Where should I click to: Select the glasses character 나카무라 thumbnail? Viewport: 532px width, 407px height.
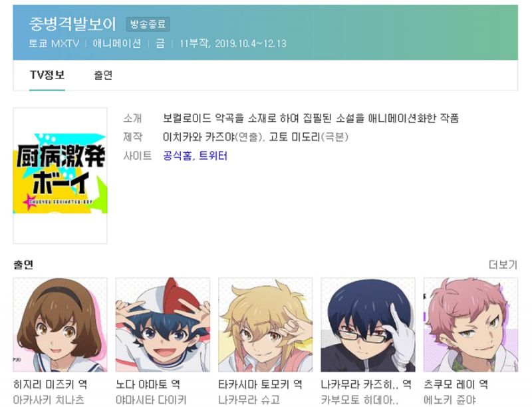(x=368, y=325)
